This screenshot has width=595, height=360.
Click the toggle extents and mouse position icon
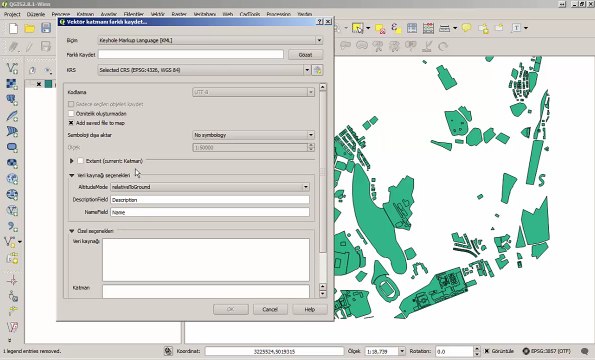(168, 351)
